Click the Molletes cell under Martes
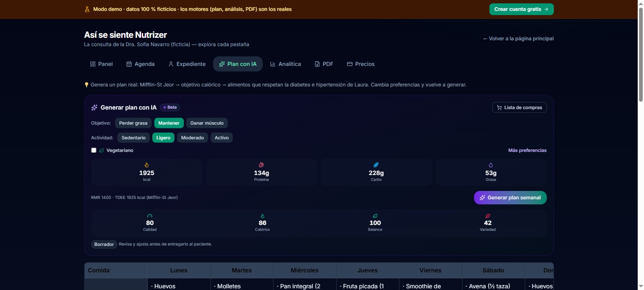The width and height of the screenshot is (644, 290). point(242,285)
